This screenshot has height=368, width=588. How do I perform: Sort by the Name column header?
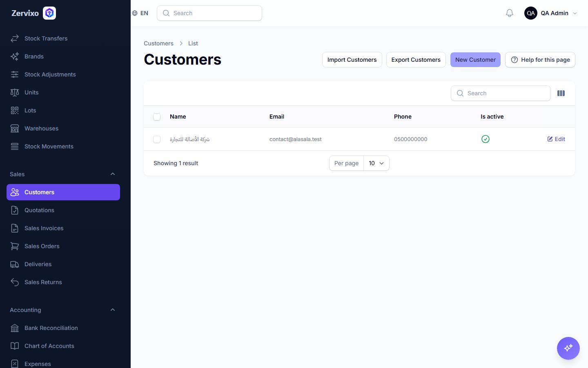click(178, 117)
